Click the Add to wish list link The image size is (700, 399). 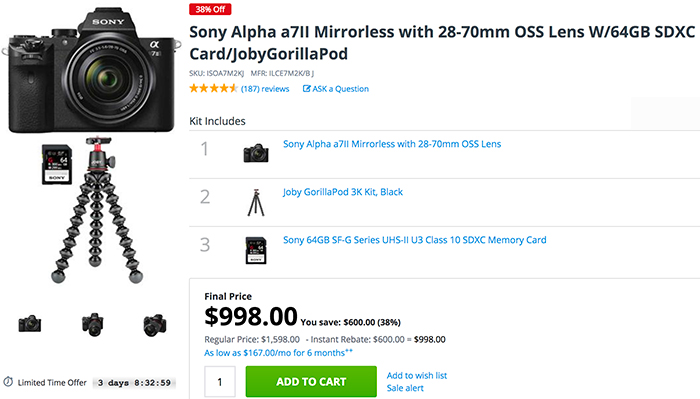click(x=417, y=375)
